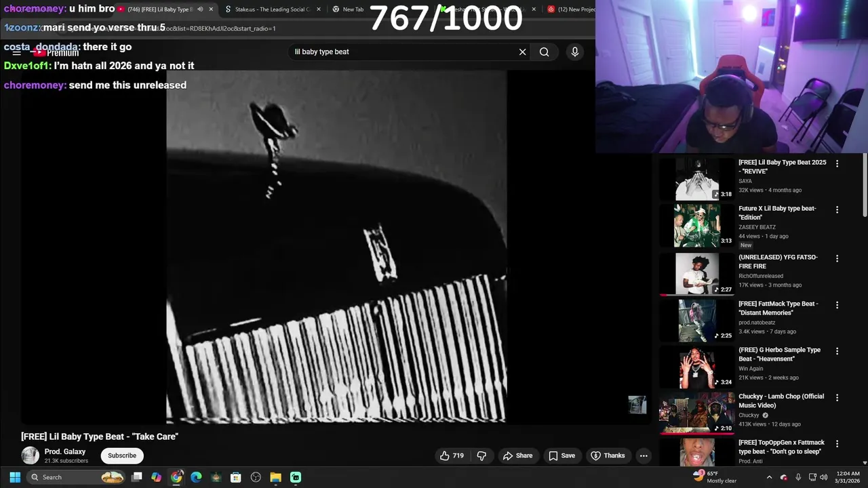Like the video with thumbs up

click(x=452, y=455)
